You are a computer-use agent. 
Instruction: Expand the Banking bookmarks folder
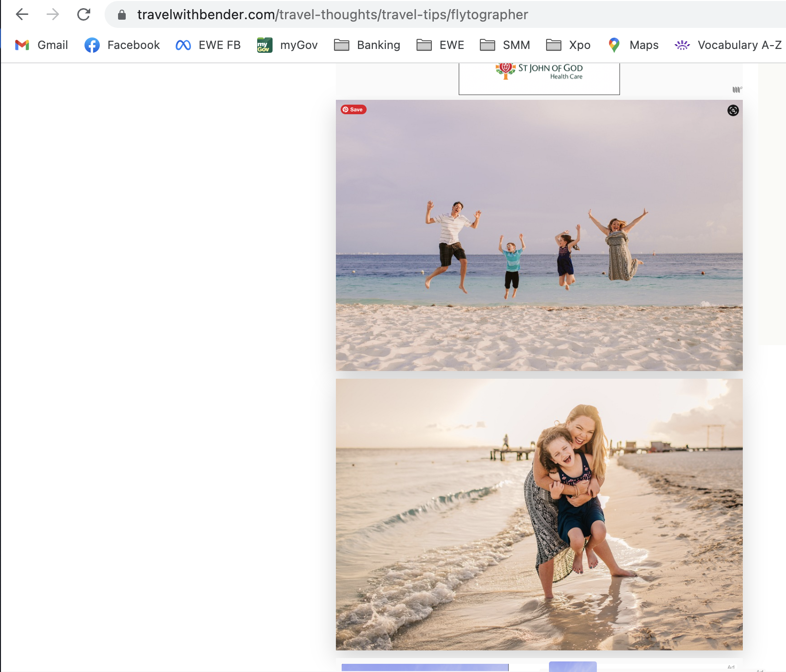tap(367, 45)
